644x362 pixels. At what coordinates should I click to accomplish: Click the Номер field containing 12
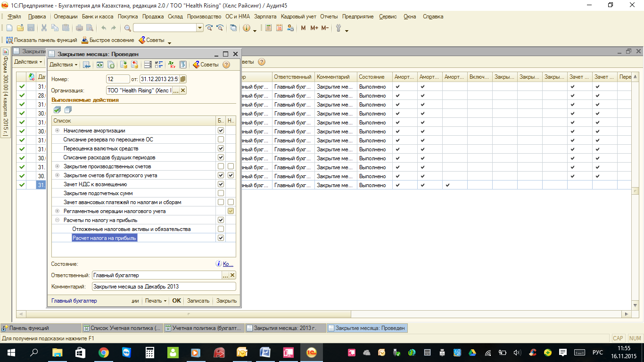[118, 79]
